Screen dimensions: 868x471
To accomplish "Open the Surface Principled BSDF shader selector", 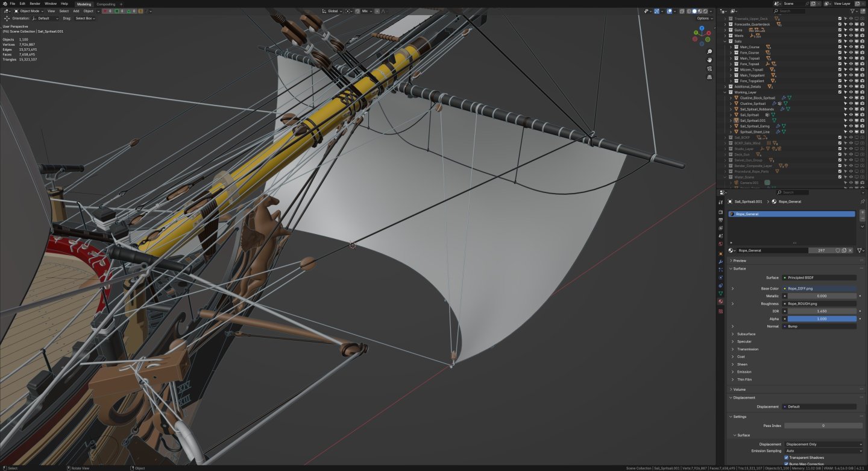I will coord(819,277).
